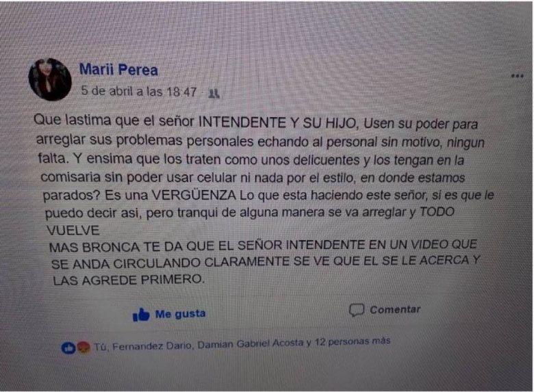
Task: Like the post via Me gusta label
Action: 180,313
